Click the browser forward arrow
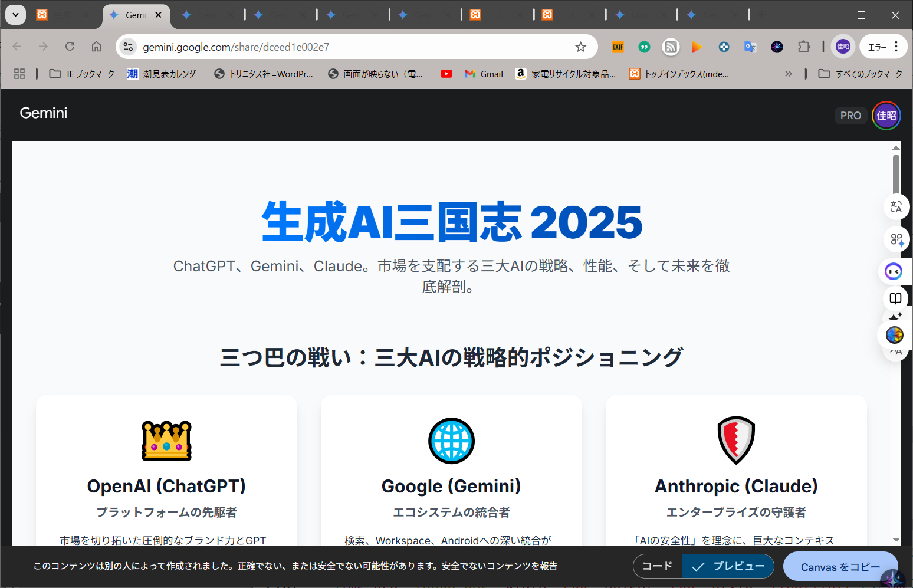This screenshot has width=913, height=588. (x=43, y=47)
